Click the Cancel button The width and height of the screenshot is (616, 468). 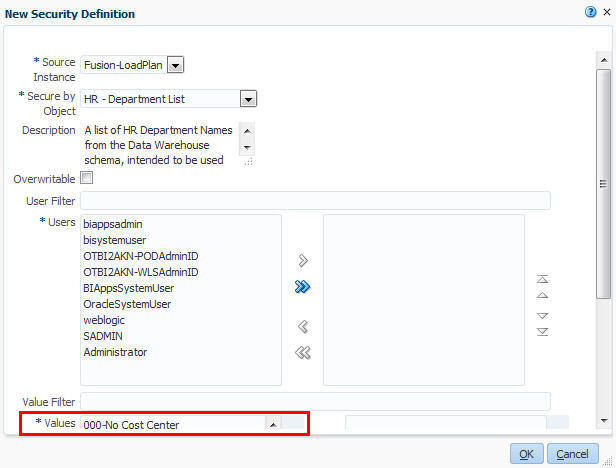tap(572, 454)
